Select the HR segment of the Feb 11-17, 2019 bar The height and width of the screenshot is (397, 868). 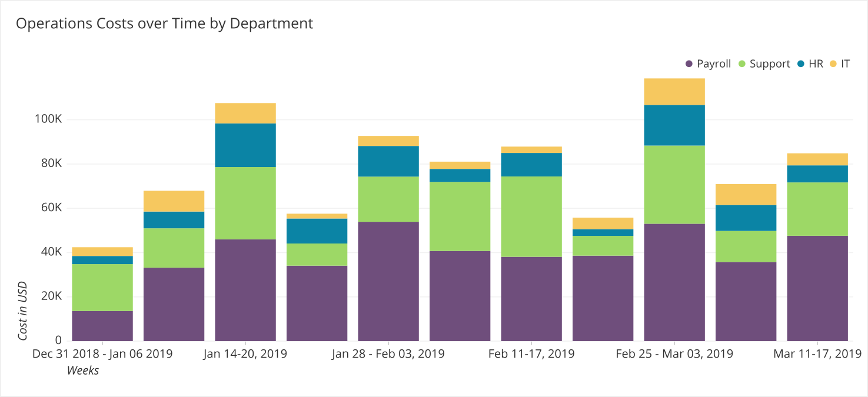click(531, 165)
